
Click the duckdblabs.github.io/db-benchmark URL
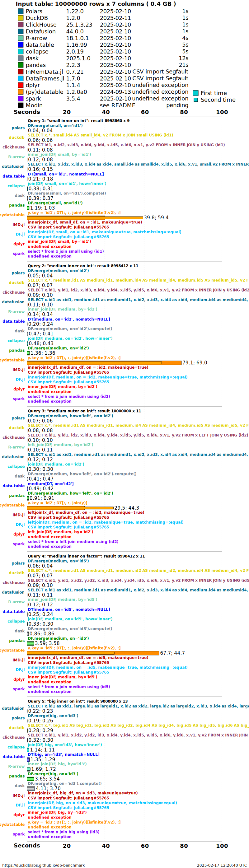44,865
